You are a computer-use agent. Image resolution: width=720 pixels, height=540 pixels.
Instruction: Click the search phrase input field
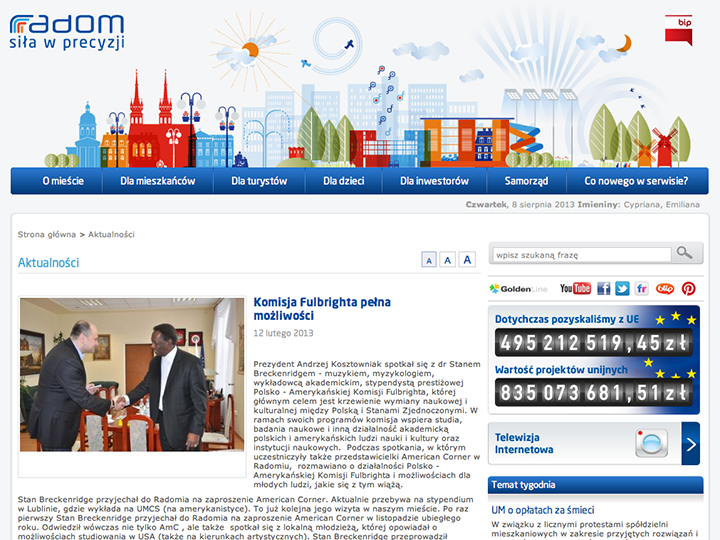[x=580, y=254]
